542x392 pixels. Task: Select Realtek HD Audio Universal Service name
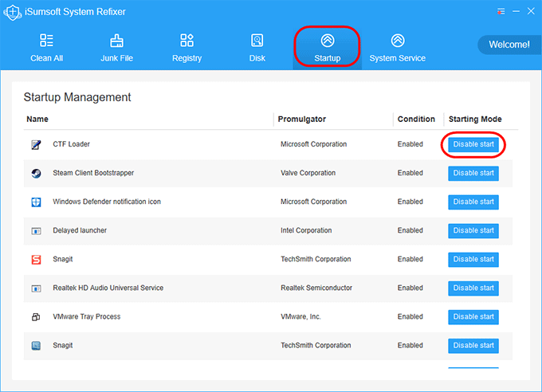pyautogui.click(x=108, y=288)
